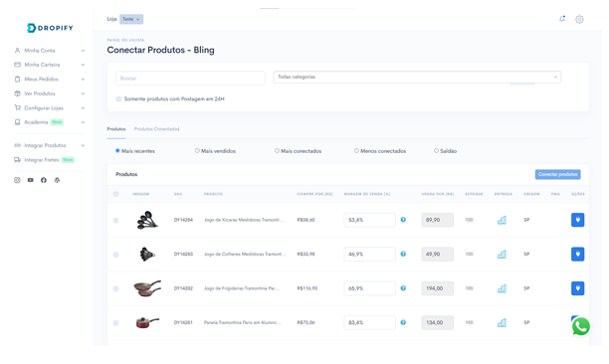609x364 pixels.
Task: Expand the Minha Carteira menu chevron
Action: point(83,65)
